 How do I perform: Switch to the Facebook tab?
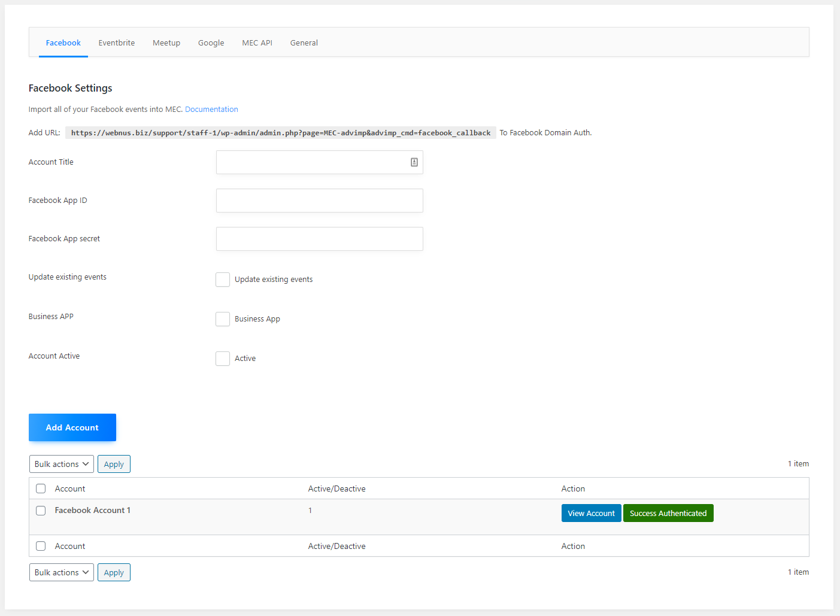(63, 43)
